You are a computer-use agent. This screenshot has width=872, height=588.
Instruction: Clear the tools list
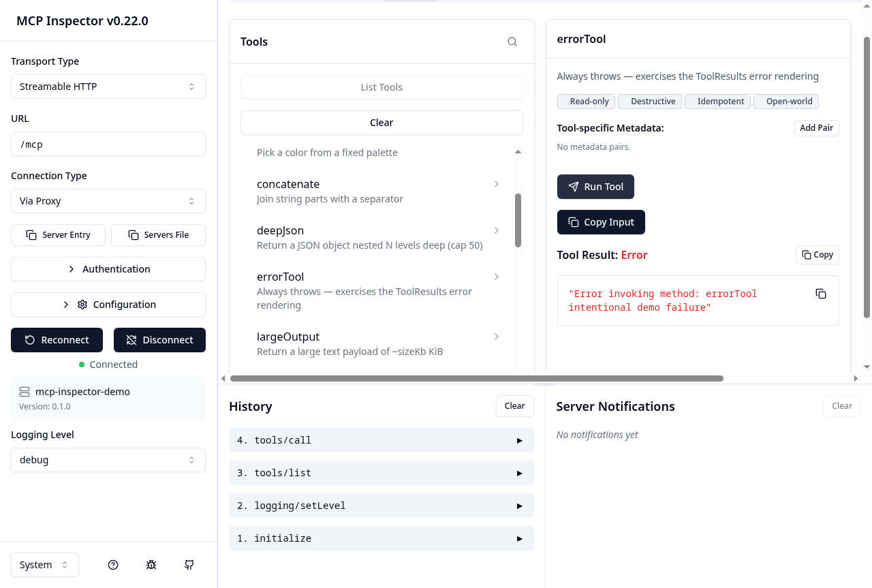tap(381, 123)
